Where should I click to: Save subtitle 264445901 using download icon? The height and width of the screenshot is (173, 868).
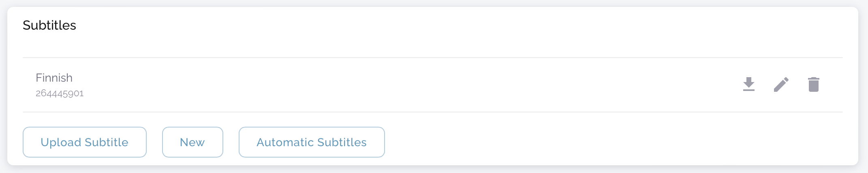pyautogui.click(x=748, y=84)
